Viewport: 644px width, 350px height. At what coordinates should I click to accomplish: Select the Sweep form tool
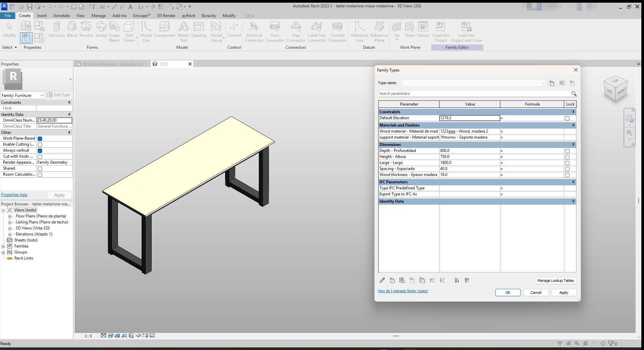click(x=101, y=30)
